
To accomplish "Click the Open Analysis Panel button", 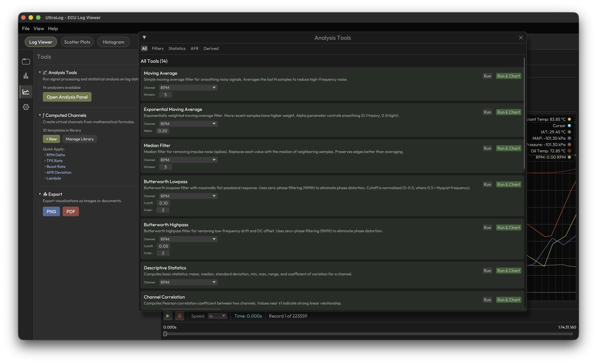I will pos(67,97).
